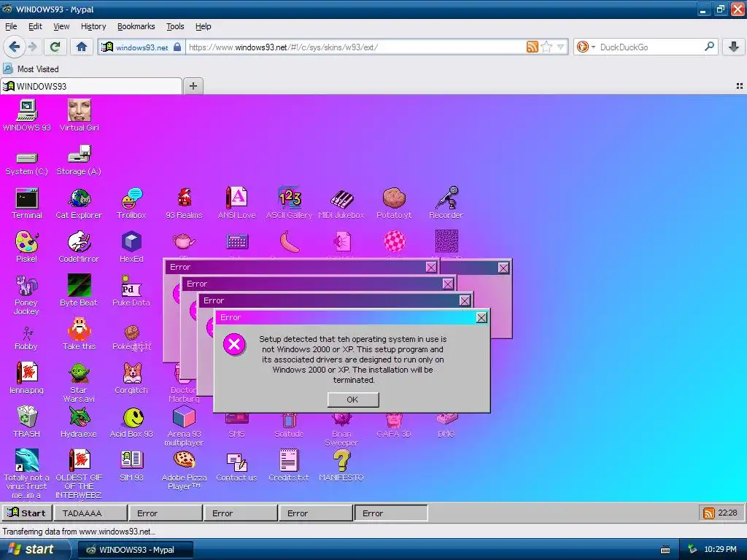Open the TRASH recycle bin icon

click(x=27, y=421)
